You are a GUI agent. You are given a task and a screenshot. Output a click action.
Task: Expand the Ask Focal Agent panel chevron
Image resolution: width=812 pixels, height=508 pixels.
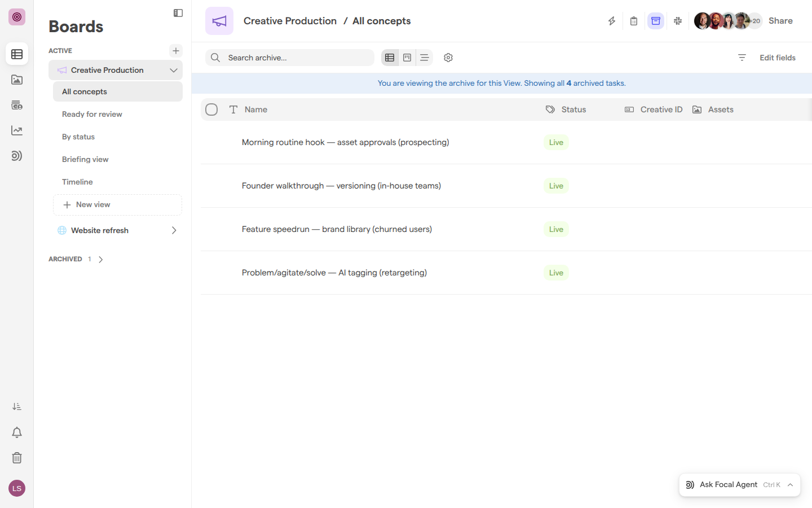click(x=790, y=485)
